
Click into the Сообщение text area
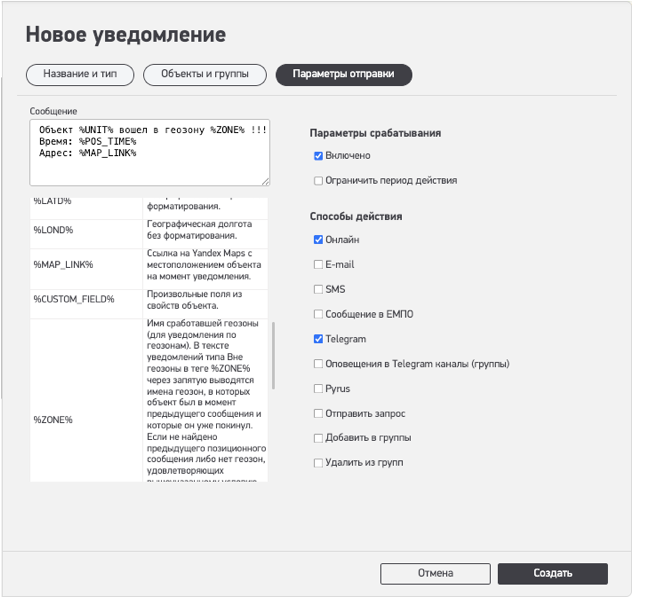pos(150,153)
